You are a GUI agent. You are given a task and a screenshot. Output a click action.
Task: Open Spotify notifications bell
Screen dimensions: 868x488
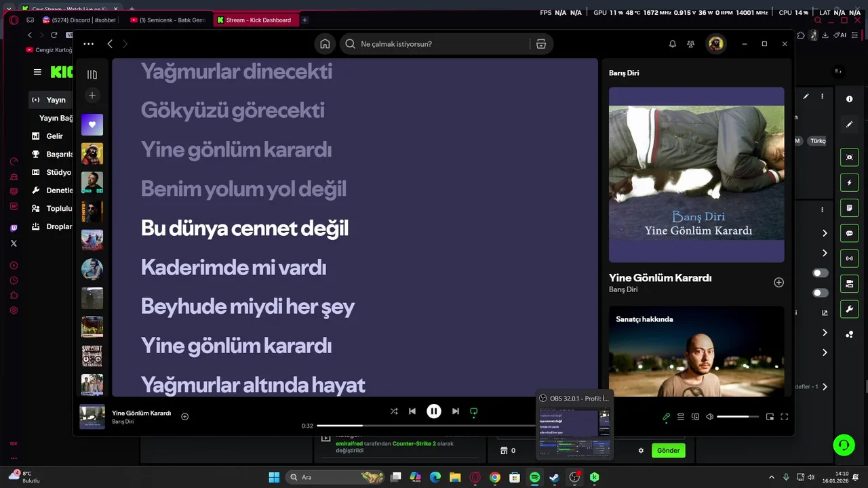point(673,44)
